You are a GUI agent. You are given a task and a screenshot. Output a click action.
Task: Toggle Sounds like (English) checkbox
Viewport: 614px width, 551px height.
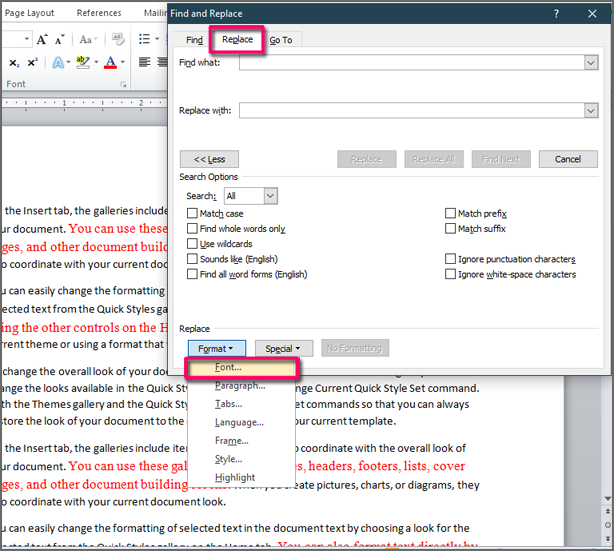[192, 259]
